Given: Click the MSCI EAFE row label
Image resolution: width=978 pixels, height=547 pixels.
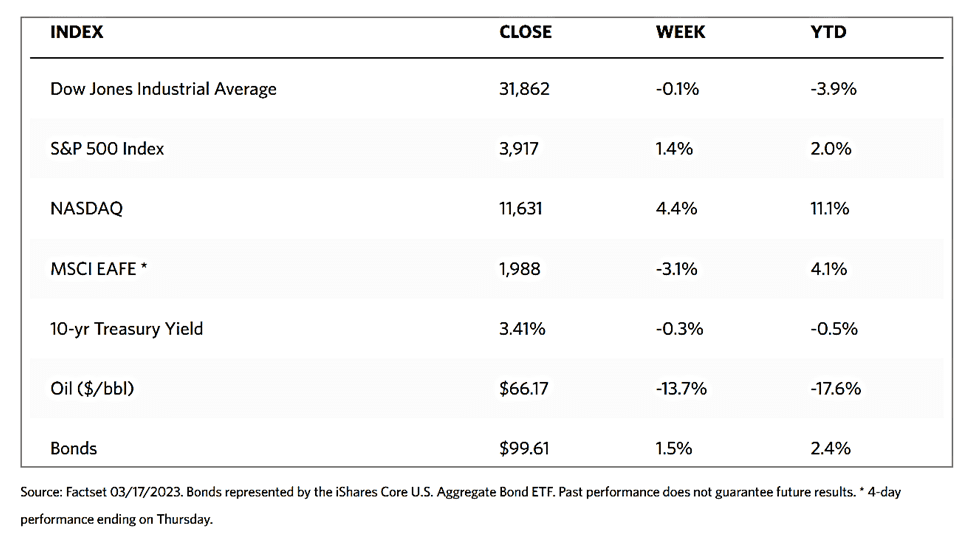Looking at the screenshot, I should [x=99, y=269].
